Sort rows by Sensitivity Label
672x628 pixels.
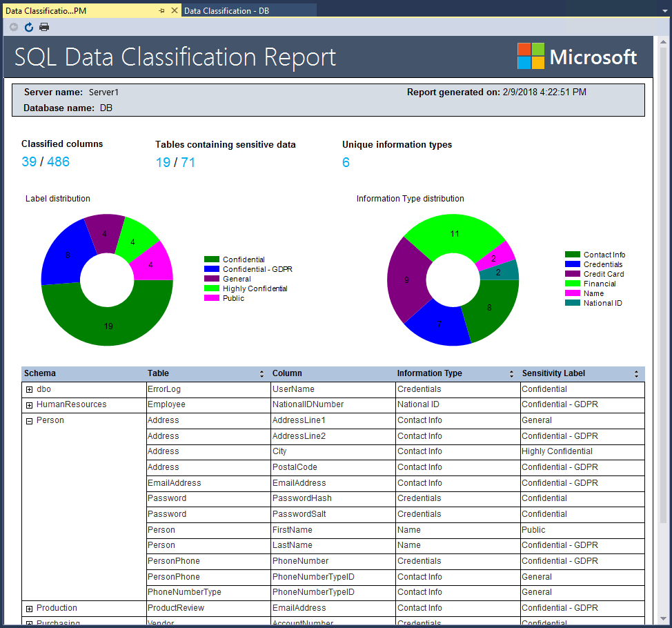tap(635, 373)
